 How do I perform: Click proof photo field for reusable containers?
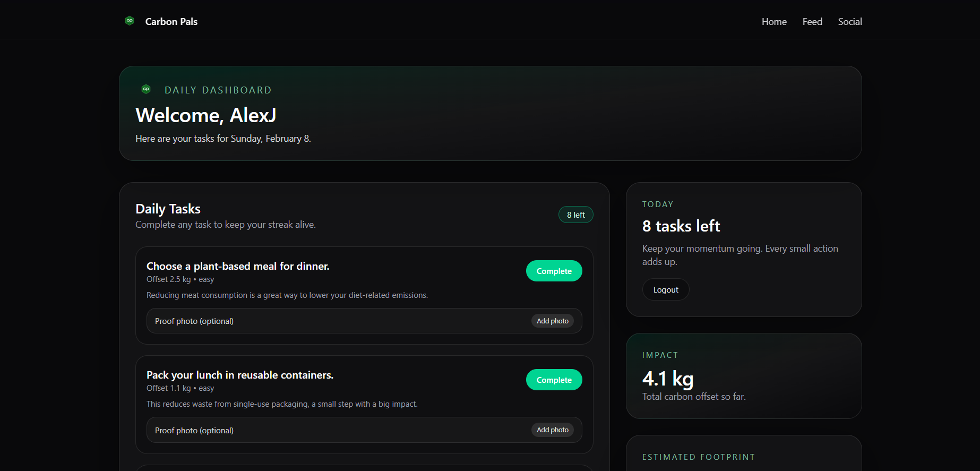click(364, 430)
